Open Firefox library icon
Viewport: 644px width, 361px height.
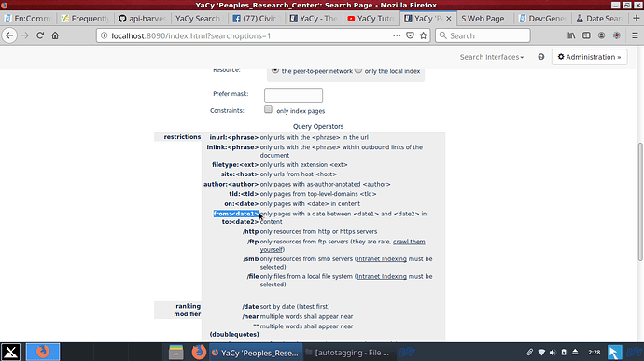click(571, 35)
